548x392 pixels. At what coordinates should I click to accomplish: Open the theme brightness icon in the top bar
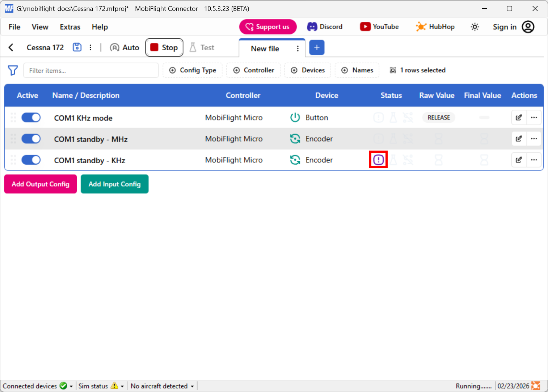tap(475, 26)
